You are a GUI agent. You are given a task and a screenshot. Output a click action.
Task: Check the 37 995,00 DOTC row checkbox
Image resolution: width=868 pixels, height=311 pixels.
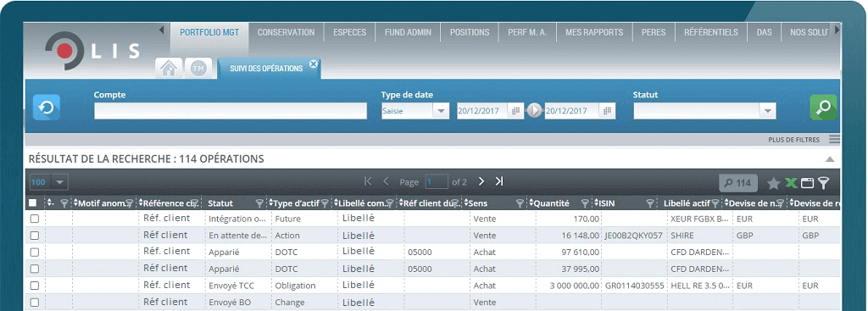pos(34,269)
